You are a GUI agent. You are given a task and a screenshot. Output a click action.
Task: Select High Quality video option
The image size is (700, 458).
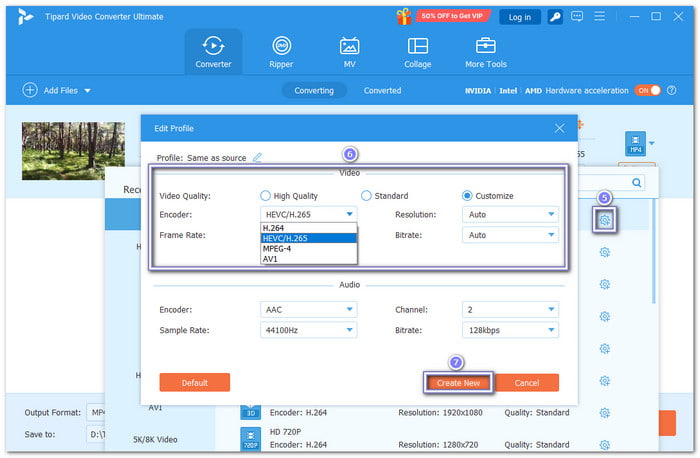pyautogui.click(x=265, y=196)
